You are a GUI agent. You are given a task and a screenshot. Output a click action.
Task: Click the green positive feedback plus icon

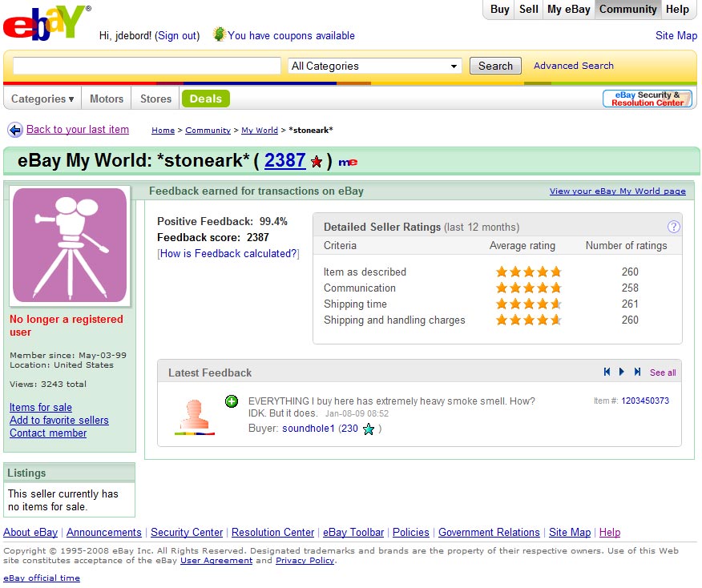(x=232, y=401)
